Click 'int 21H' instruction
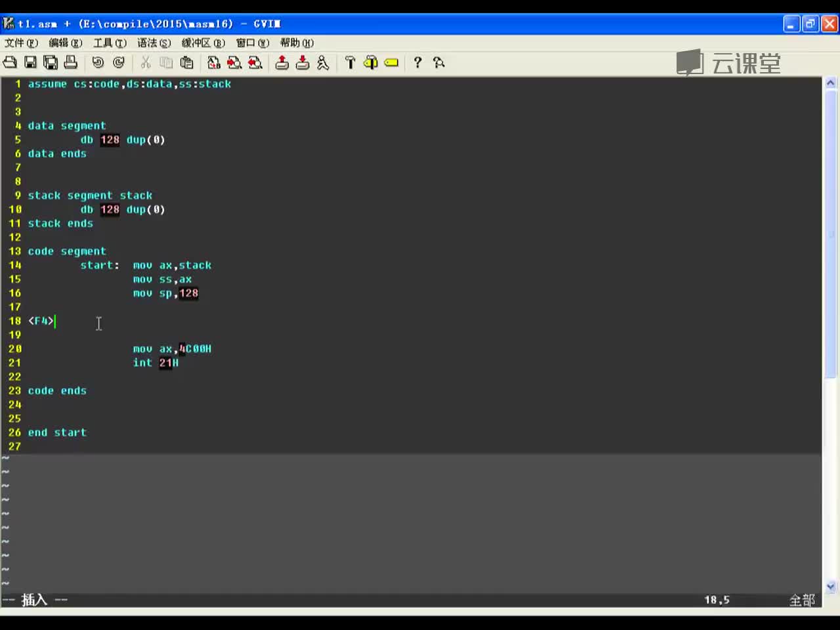The width and height of the screenshot is (840, 630). [156, 363]
